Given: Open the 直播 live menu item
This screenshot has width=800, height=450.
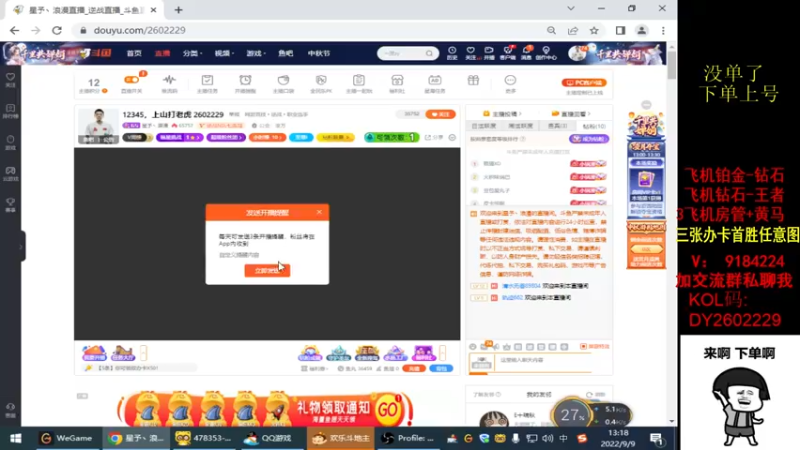Looking at the screenshot, I should (162, 53).
